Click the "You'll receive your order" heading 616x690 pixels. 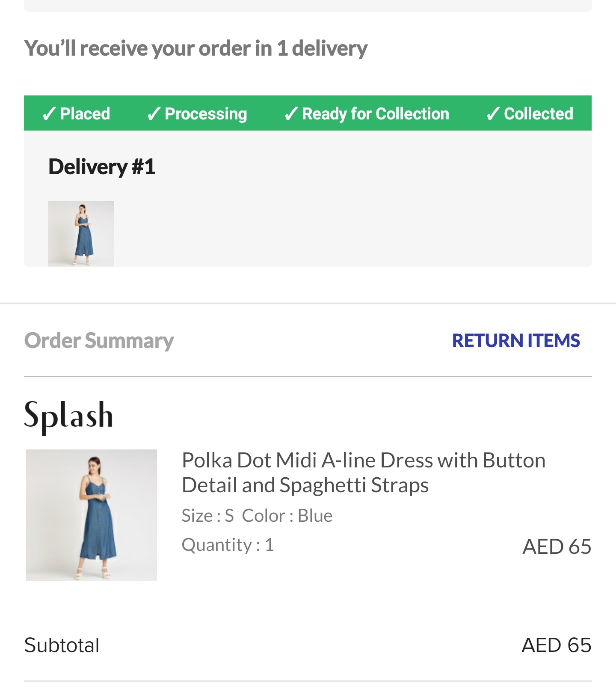point(196,48)
